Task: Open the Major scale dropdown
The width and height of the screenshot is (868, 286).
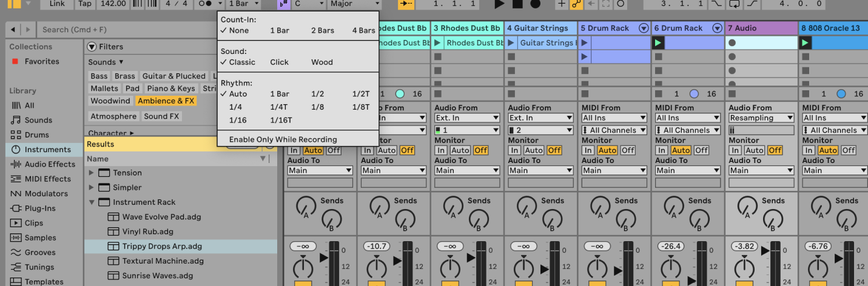Action: point(354,4)
